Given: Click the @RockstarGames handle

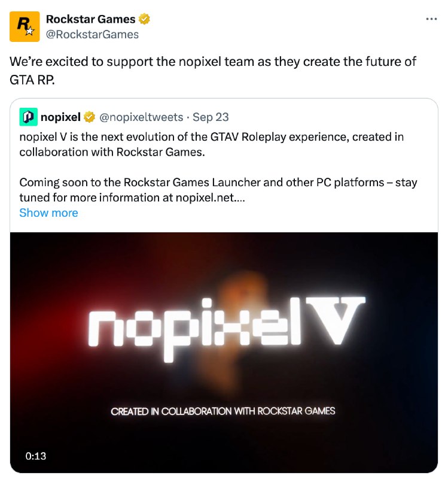Looking at the screenshot, I should (92, 34).
